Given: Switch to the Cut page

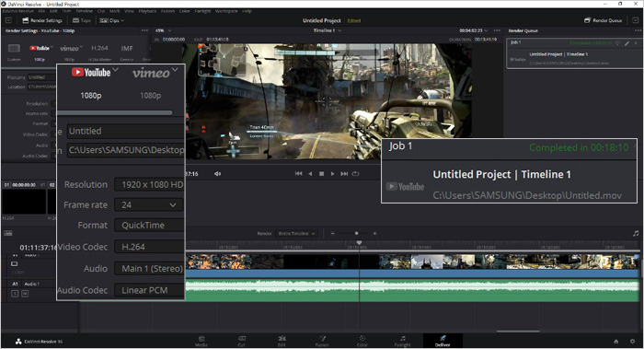Looking at the screenshot, I should (241, 341).
